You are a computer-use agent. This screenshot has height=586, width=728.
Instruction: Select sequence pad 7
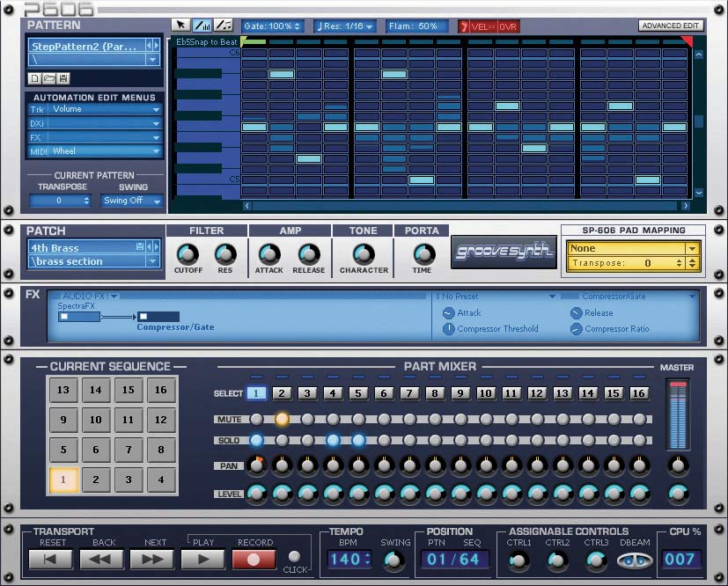[129, 450]
